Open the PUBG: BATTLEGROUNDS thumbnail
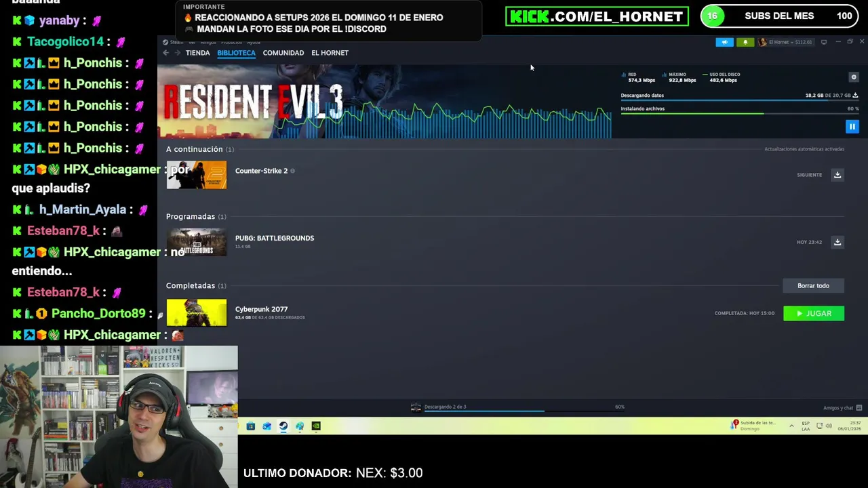The width and height of the screenshot is (868, 488). [197, 242]
